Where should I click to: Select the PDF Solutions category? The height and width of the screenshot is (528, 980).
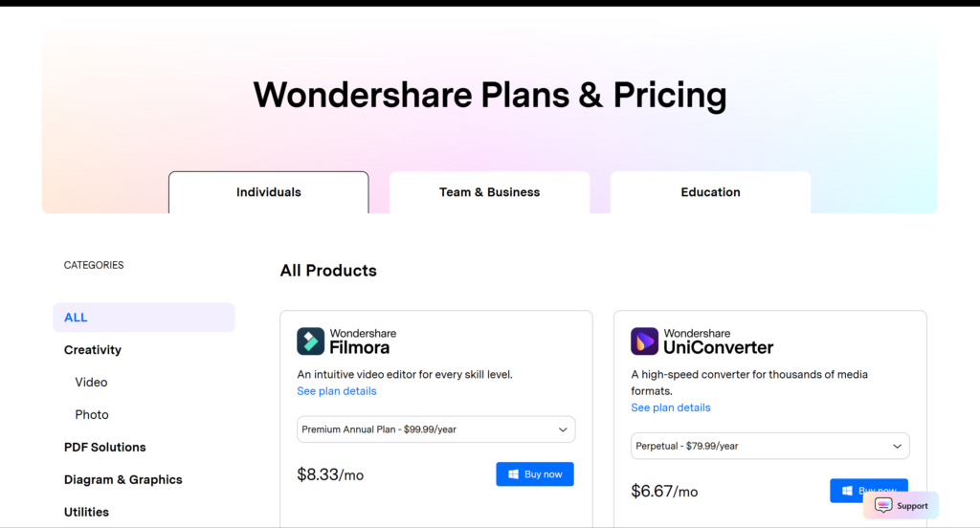[x=105, y=448]
